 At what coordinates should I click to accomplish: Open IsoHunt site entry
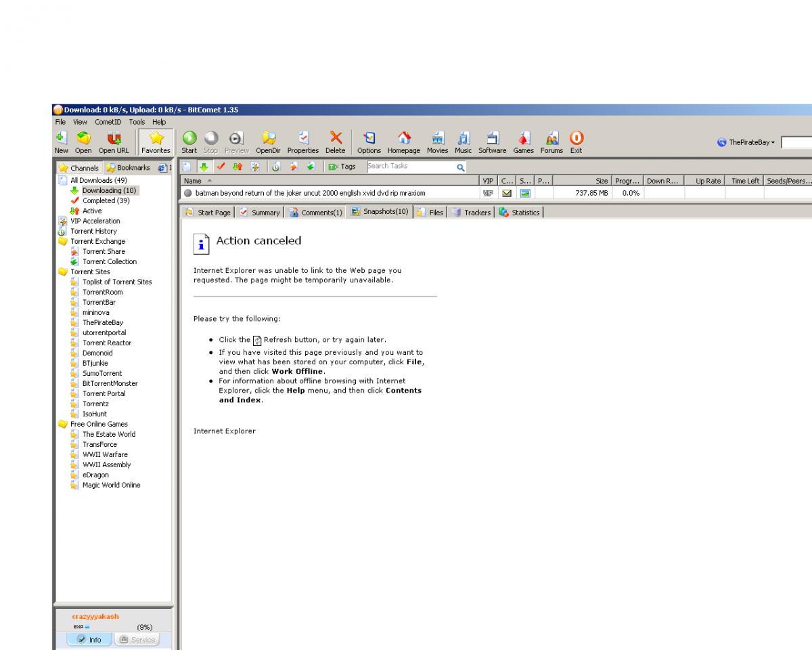coord(95,414)
